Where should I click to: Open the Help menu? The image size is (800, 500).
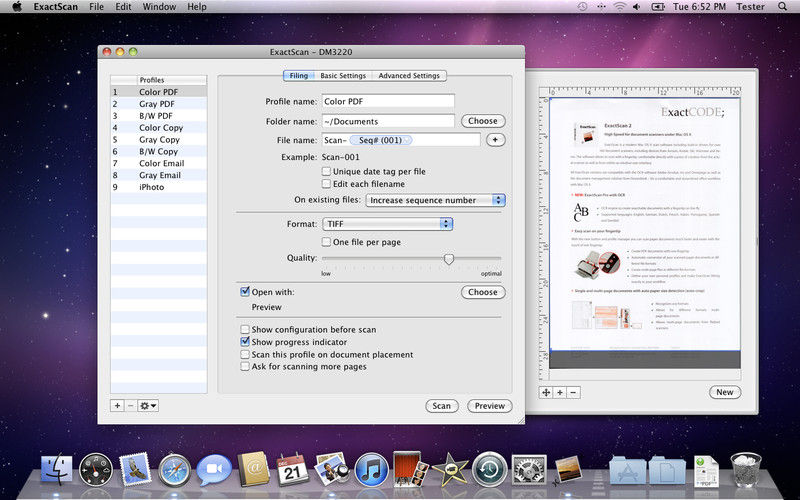(x=197, y=7)
